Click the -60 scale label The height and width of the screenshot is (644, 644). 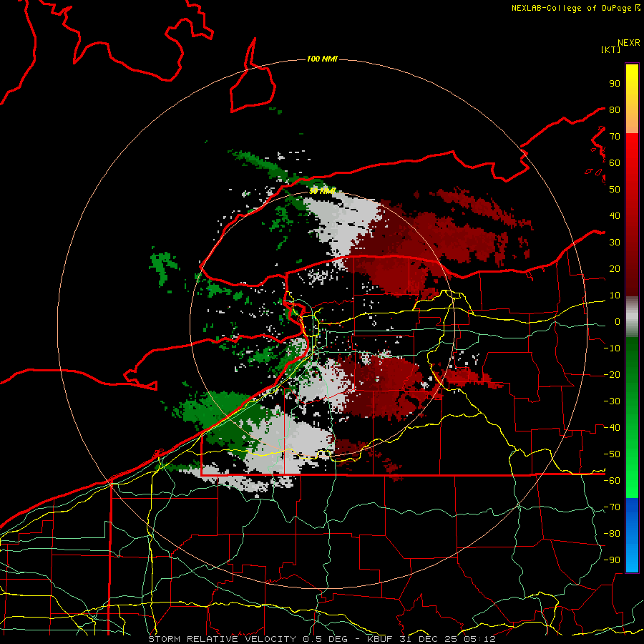click(x=612, y=481)
